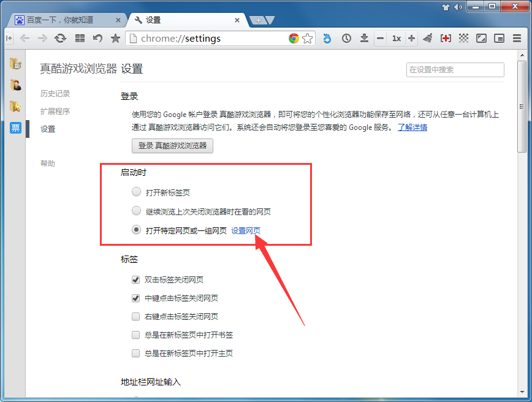Click 登录 真酷游戏浏览器 button
The width and height of the screenshot is (532, 402).
(x=172, y=146)
